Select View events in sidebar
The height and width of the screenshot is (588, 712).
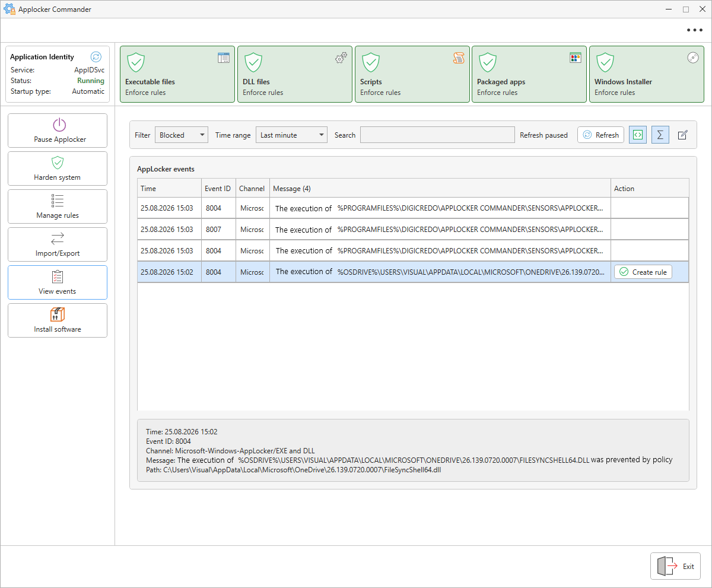(x=58, y=282)
